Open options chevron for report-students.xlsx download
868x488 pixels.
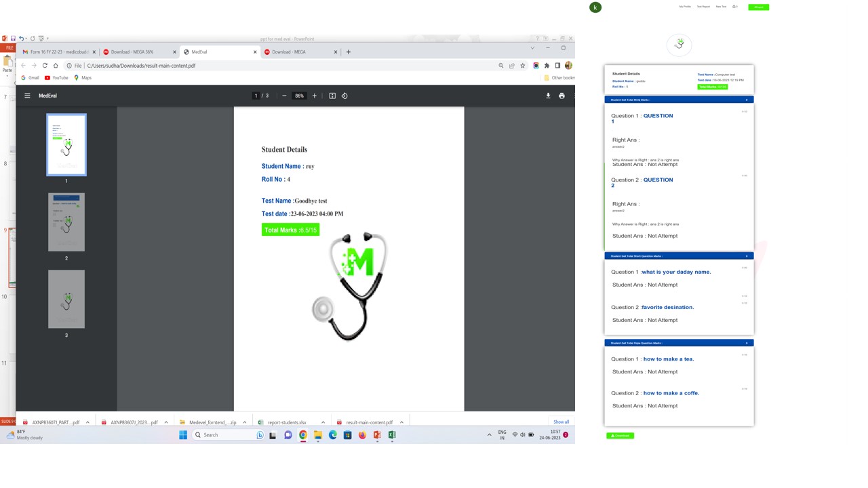tap(323, 422)
